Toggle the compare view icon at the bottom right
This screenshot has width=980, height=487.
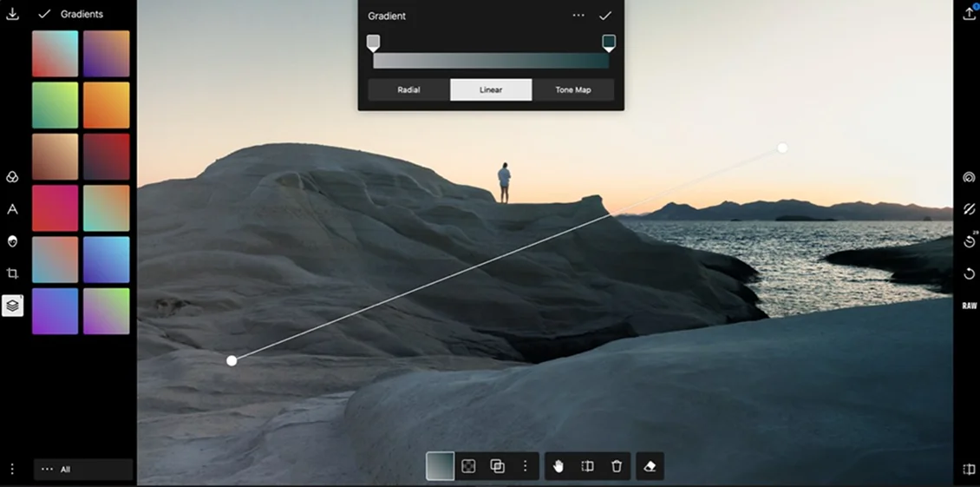[x=969, y=470]
